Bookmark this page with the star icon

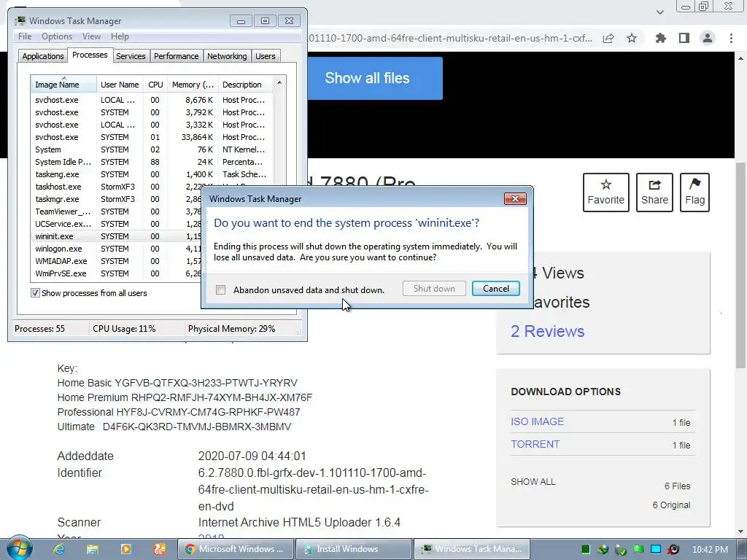point(632,38)
